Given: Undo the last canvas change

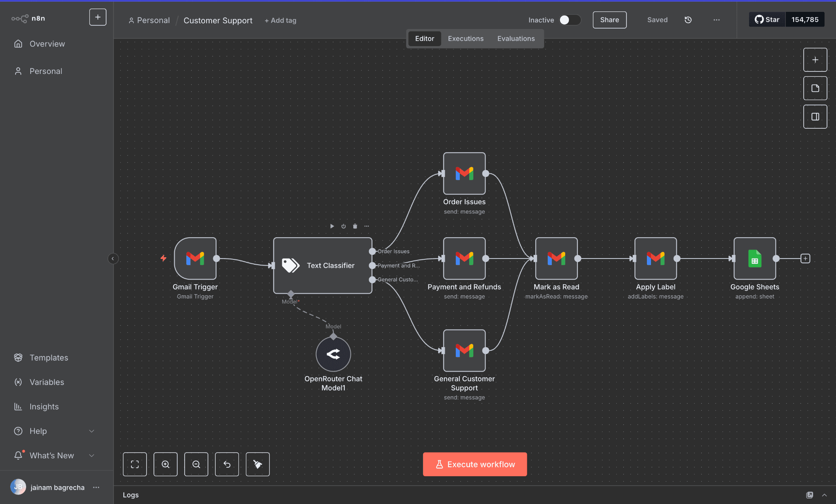Looking at the screenshot, I should coord(227,464).
